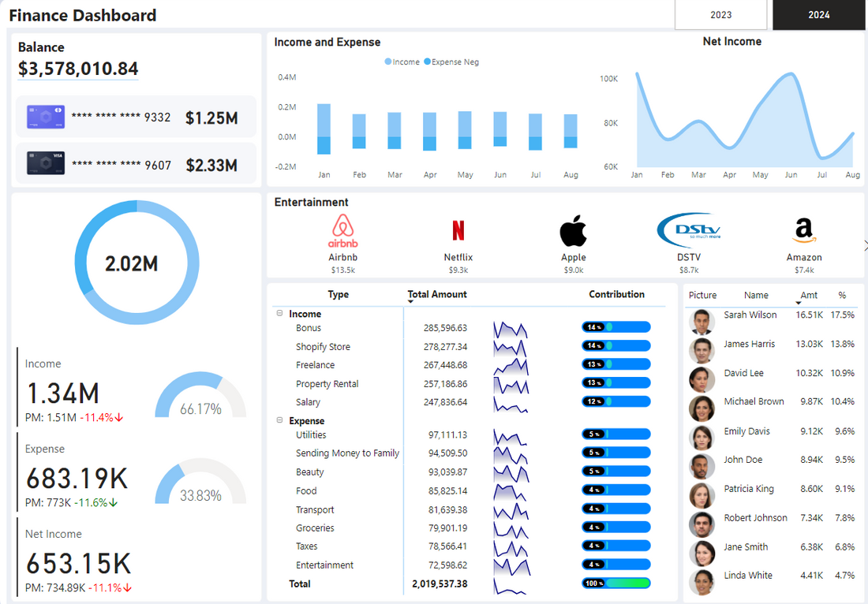Click the Bonus contribution progress bar
The image size is (868, 604).
coord(615,327)
